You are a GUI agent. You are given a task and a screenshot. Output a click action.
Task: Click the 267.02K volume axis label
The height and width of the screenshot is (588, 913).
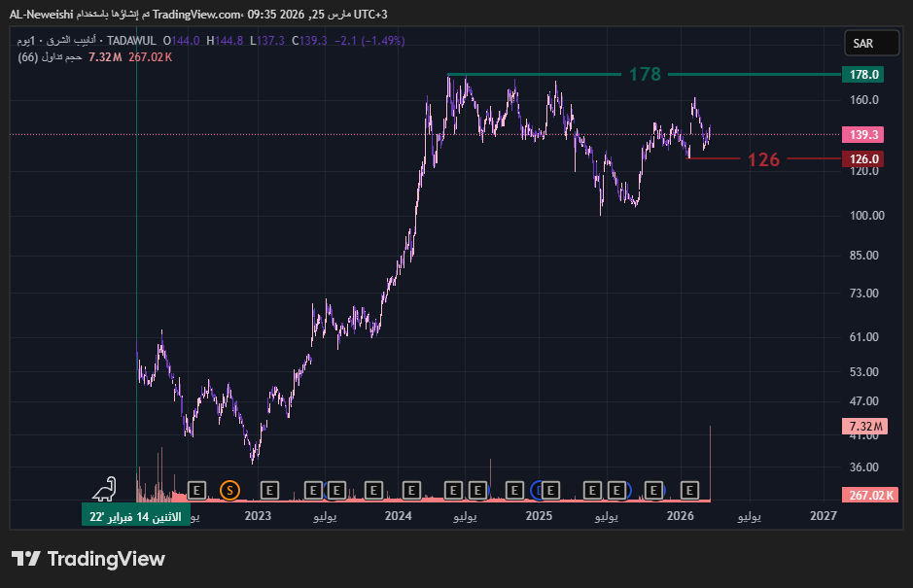tap(870, 496)
